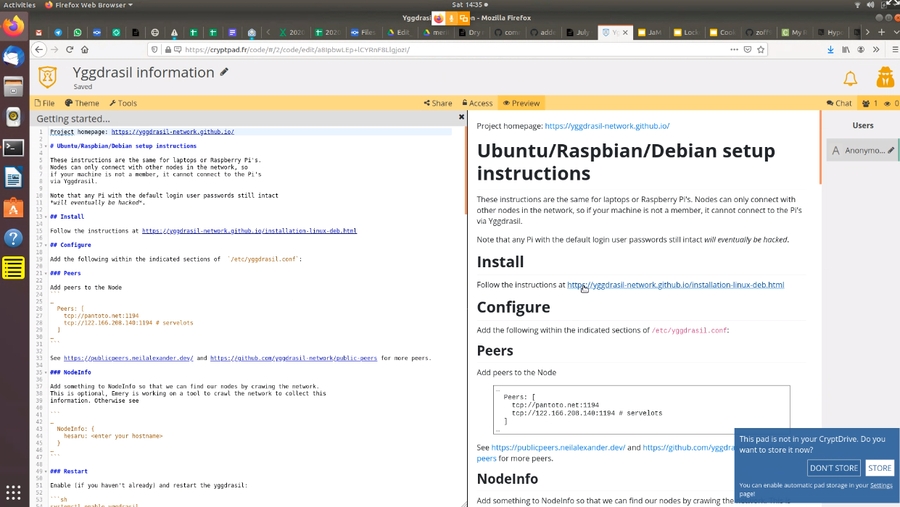Toggle the Preview pane
Screen dimensions: 900x507
pos(521,103)
